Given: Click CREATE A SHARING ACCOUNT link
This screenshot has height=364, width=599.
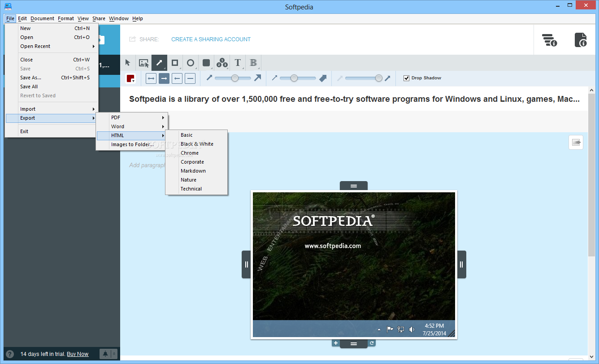Looking at the screenshot, I should tap(211, 39).
